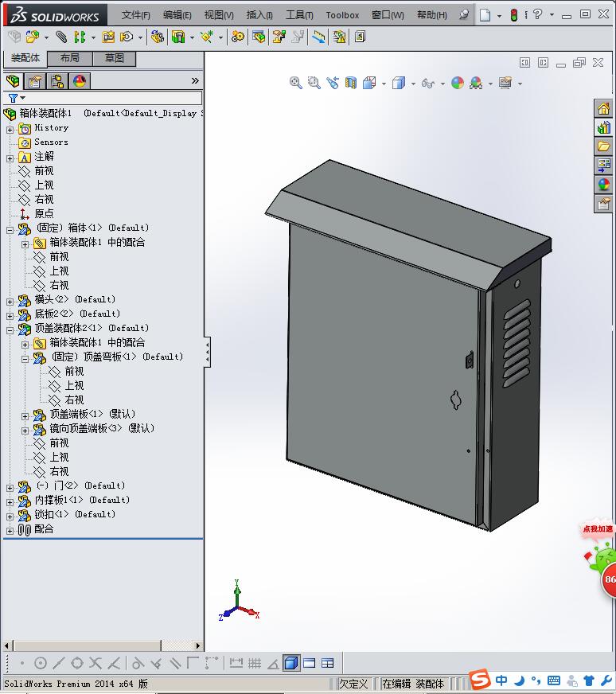
Task: Open the 视图(V) menu
Action: pos(219,15)
